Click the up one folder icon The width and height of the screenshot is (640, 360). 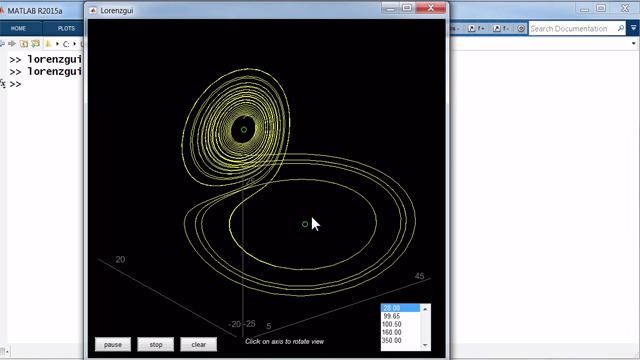pos(24,43)
